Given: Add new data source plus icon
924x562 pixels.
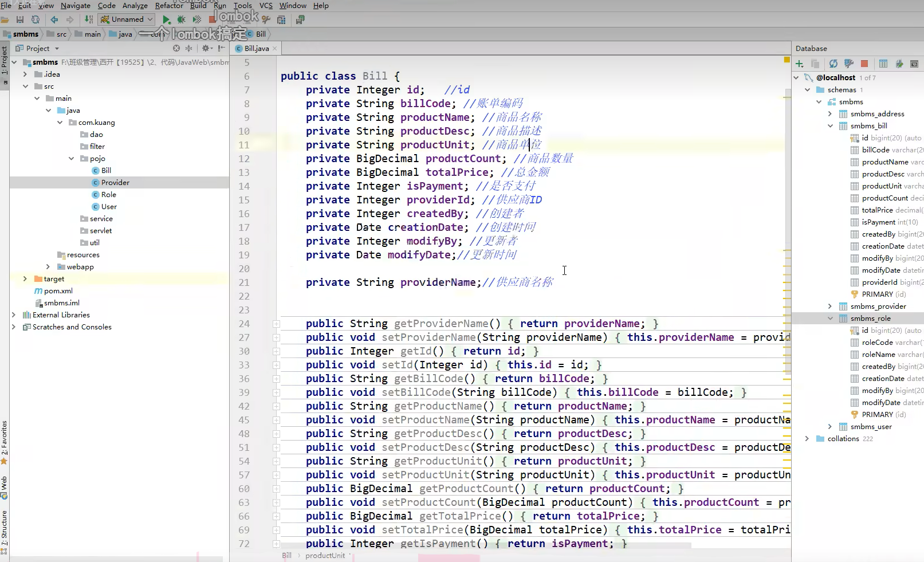Looking at the screenshot, I should coord(800,64).
